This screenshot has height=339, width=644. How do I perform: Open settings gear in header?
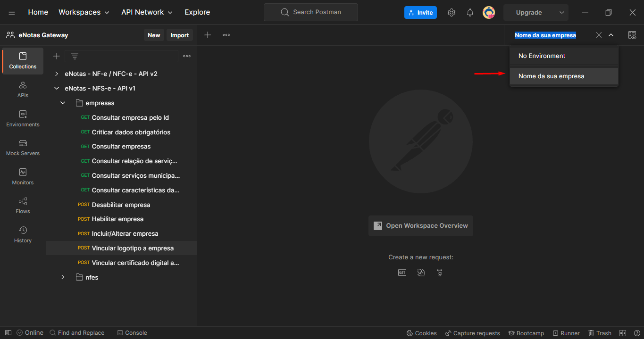[x=452, y=13]
